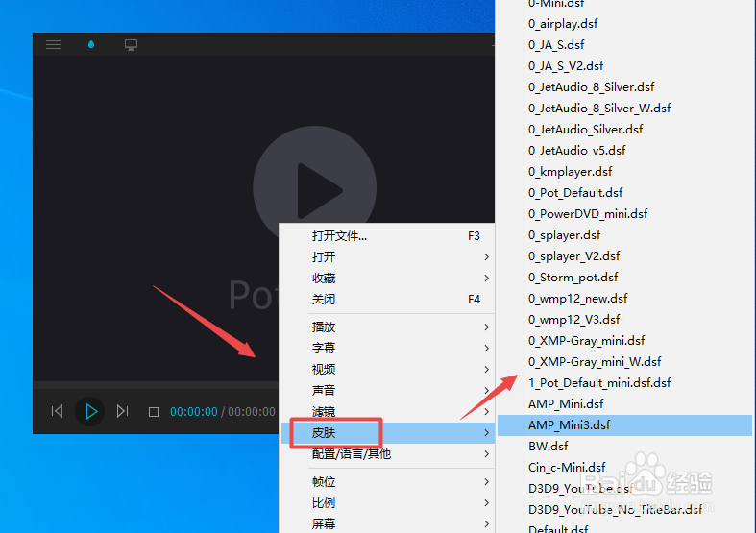Image resolution: width=756 pixels, height=533 pixels.
Task: Stop playback with the square icon
Action: (154, 412)
